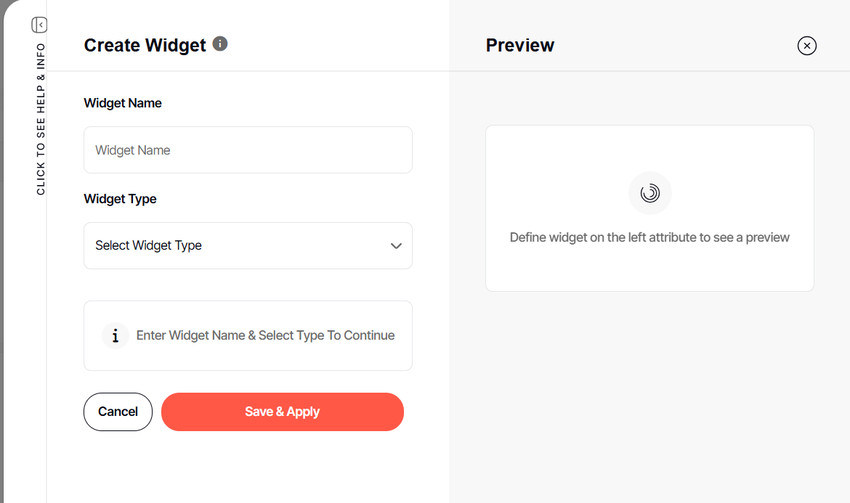The width and height of the screenshot is (850, 503).
Task: Click the circular loading icon in preview
Action: [x=650, y=193]
